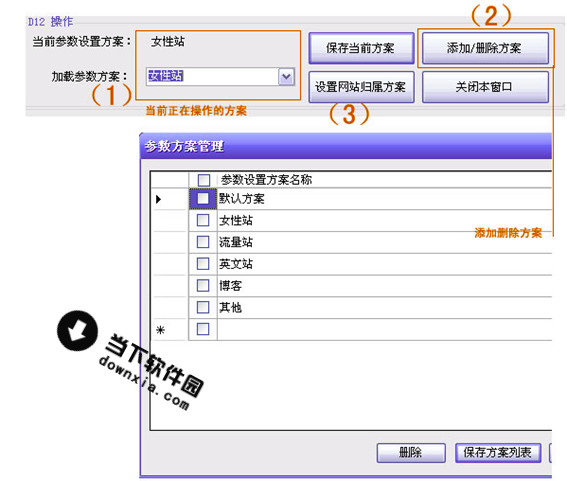Screen dimensions: 567x481
Task: Click 保存方案列表 button
Action: click(x=498, y=452)
